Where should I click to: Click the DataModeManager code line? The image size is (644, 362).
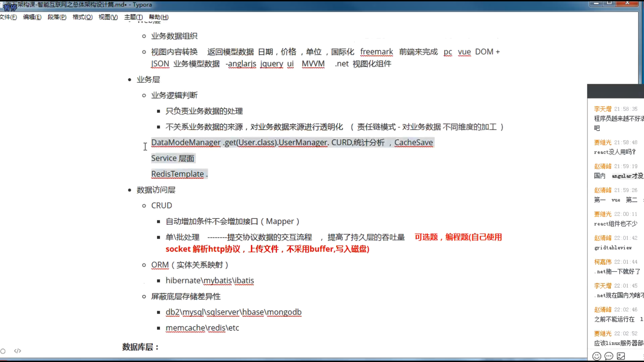(x=292, y=142)
